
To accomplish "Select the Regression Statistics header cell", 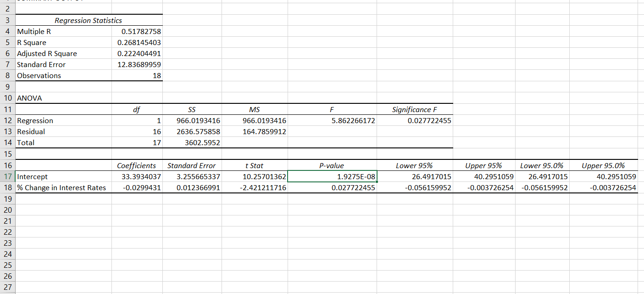I will pyautogui.click(x=89, y=20).
